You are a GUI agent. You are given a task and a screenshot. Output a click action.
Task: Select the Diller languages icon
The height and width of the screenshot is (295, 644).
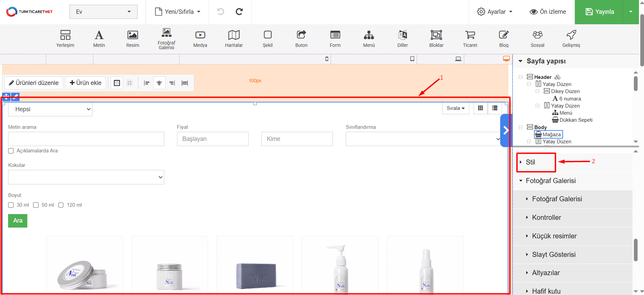[402, 38]
